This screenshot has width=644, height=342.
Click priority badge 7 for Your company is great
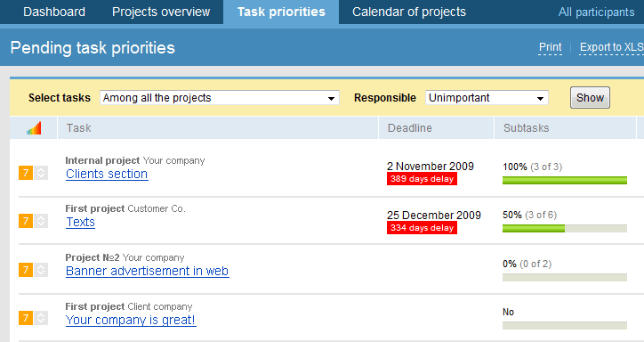coord(26,318)
